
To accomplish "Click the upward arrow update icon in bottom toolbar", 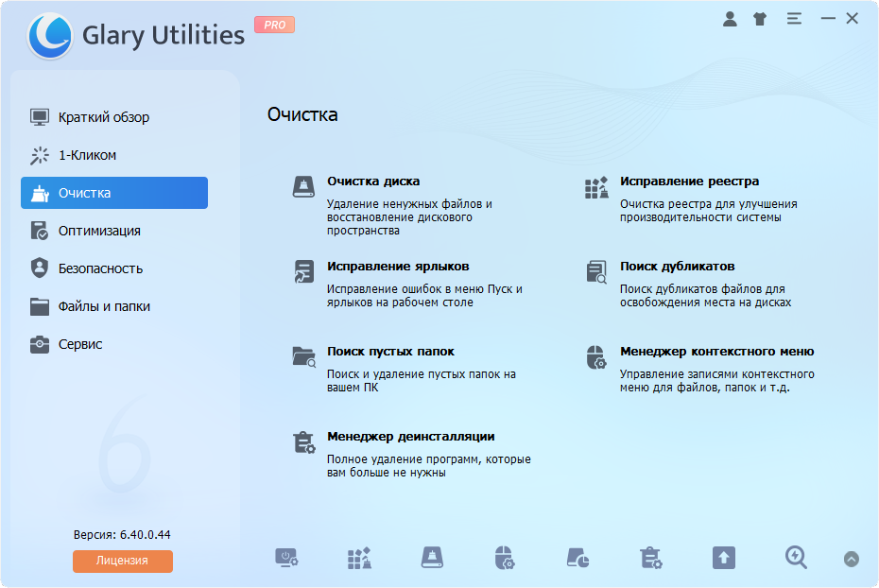I will [x=723, y=558].
